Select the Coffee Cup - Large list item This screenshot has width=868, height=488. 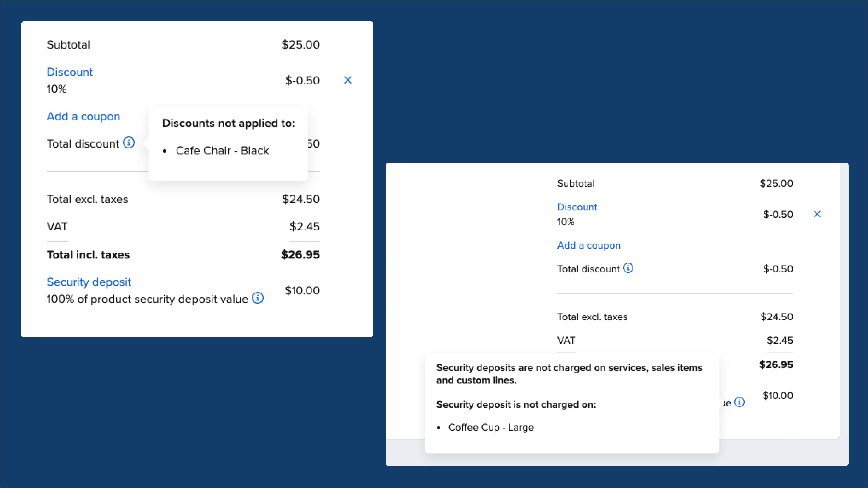(x=491, y=427)
